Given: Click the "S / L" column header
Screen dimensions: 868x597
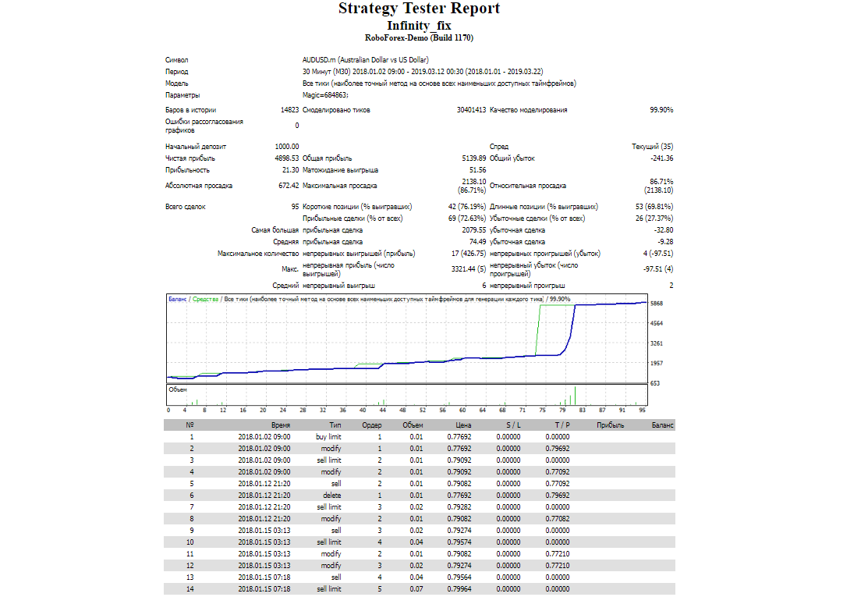Looking at the screenshot, I should pos(513,425).
